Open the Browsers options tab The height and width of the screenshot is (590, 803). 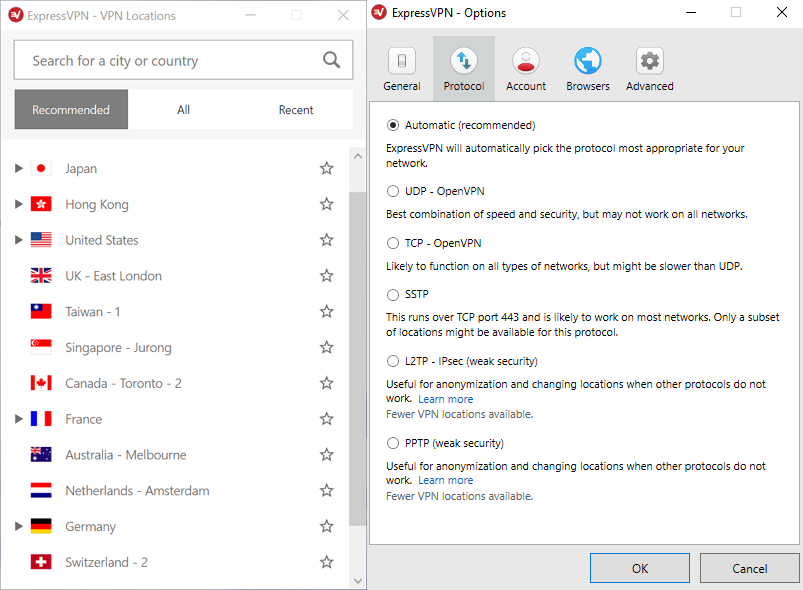pos(588,69)
